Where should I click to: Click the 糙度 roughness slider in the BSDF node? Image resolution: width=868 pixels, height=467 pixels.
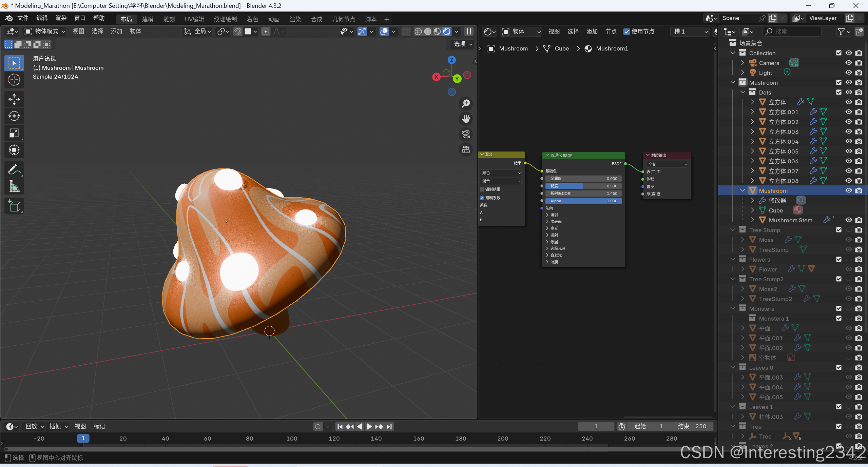point(583,186)
